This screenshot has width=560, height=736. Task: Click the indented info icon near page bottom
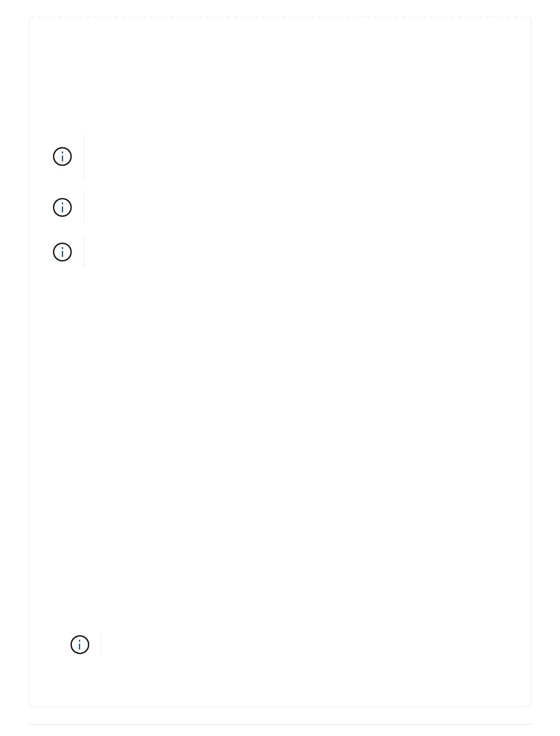(80, 645)
